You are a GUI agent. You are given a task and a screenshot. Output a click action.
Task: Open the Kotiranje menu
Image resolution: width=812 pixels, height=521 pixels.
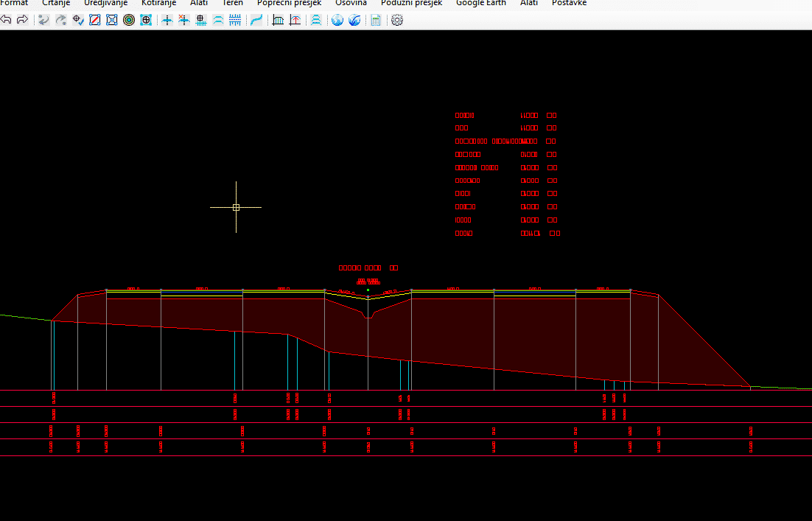tap(158, 3)
